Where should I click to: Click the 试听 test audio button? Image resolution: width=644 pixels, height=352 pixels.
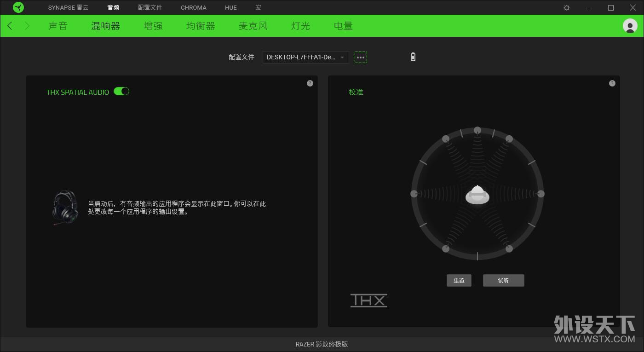504,281
